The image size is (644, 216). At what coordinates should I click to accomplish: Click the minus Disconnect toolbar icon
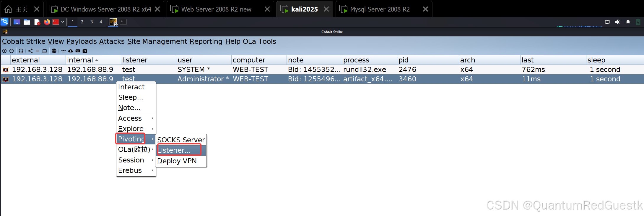[12, 51]
